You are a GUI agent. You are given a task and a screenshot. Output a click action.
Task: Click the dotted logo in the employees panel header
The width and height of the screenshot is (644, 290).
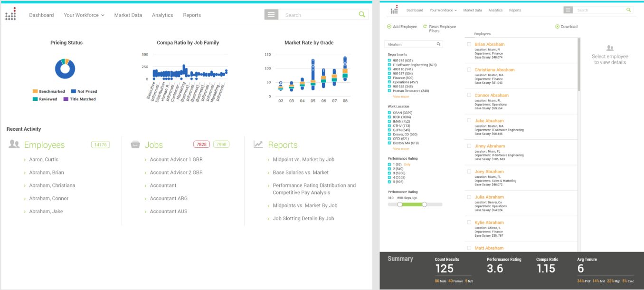coord(394,10)
